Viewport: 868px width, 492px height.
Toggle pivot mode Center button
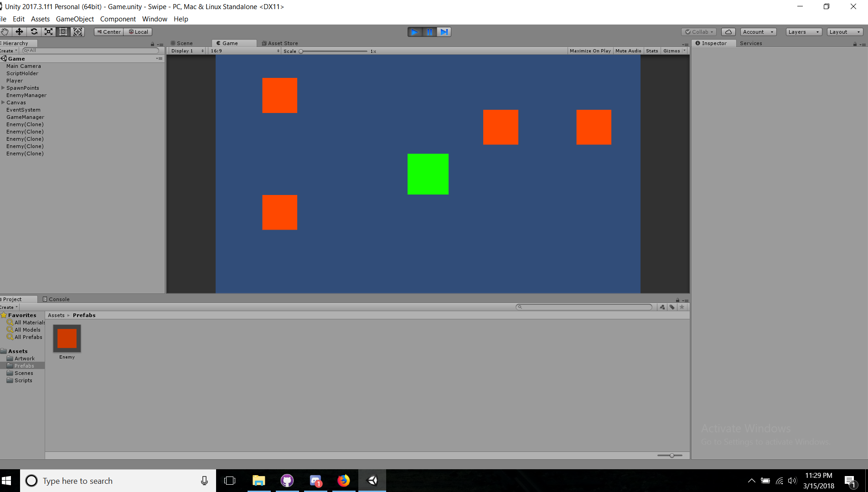[109, 32]
